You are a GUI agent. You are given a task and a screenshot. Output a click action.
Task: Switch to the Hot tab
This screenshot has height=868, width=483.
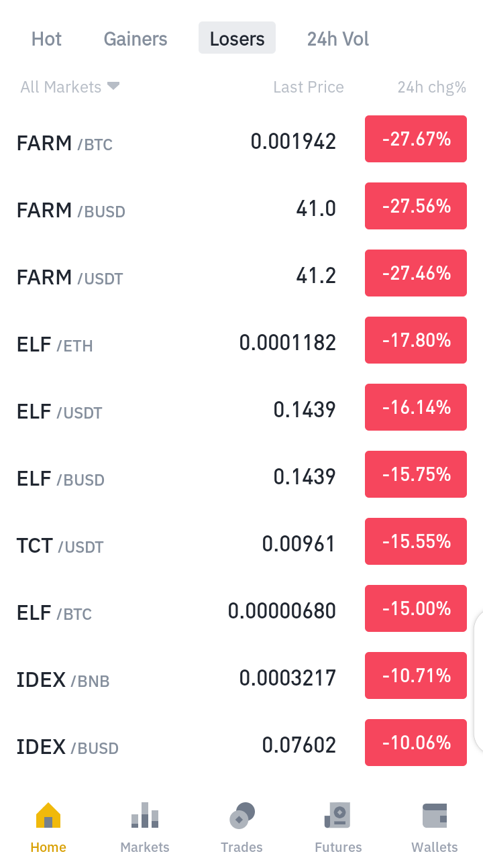click(x=46, y=39)
